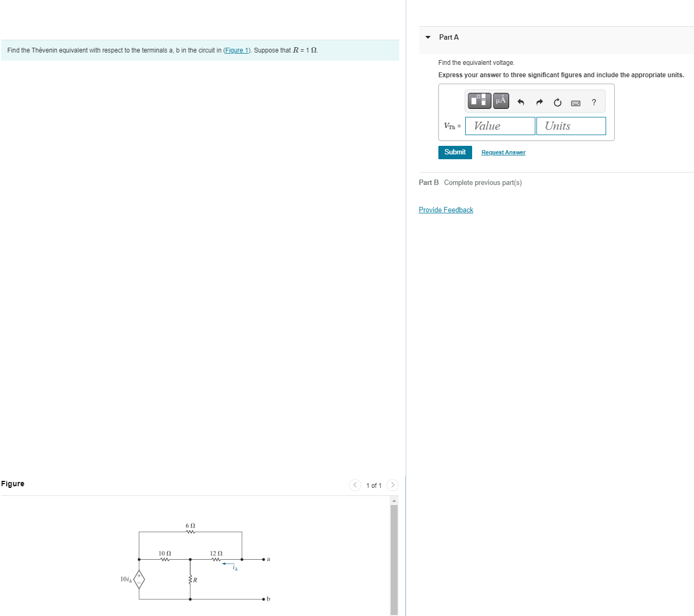Open the Figure 1 link in the problem statement
The height and width of the screenshot is (616, 694).
tap(236, 50)
